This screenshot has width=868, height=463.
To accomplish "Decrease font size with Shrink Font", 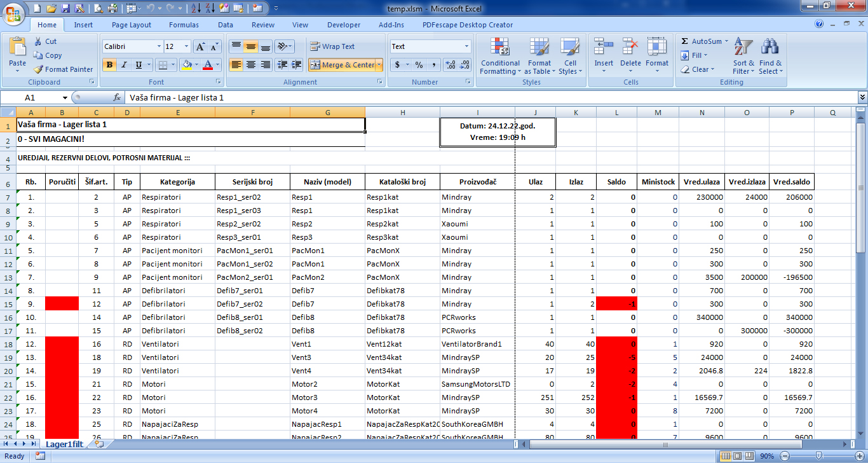I will [215, 46].
